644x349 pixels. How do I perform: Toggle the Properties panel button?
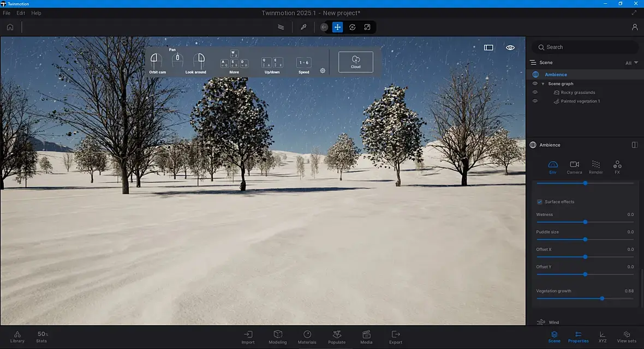point(579,337)
